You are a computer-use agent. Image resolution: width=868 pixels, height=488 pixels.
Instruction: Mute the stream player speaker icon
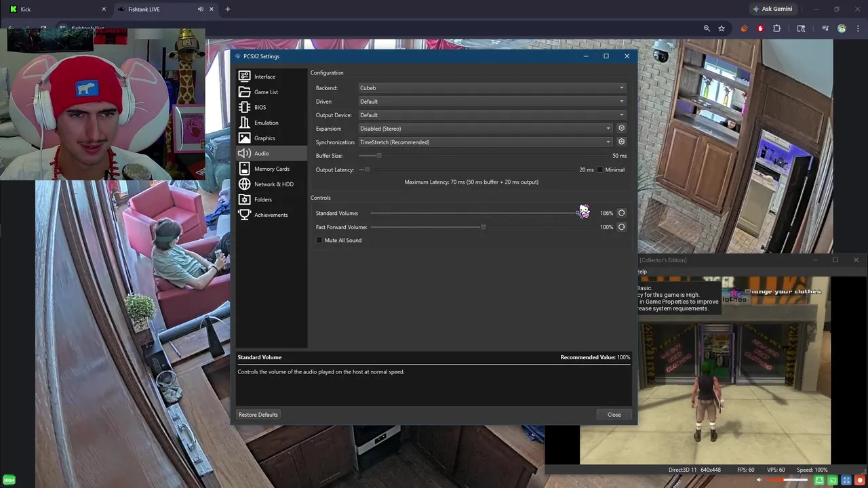click(x=759, y=480)
